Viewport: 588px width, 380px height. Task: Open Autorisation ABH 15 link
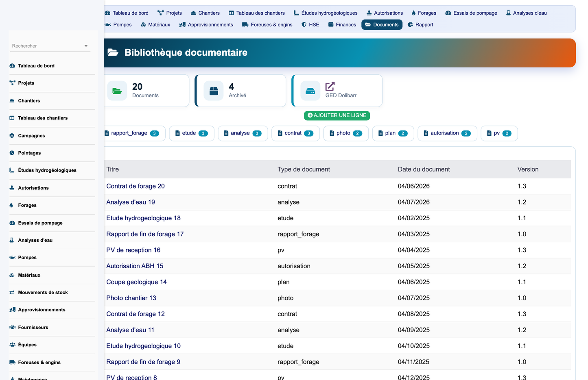click(x=135, y=266)
